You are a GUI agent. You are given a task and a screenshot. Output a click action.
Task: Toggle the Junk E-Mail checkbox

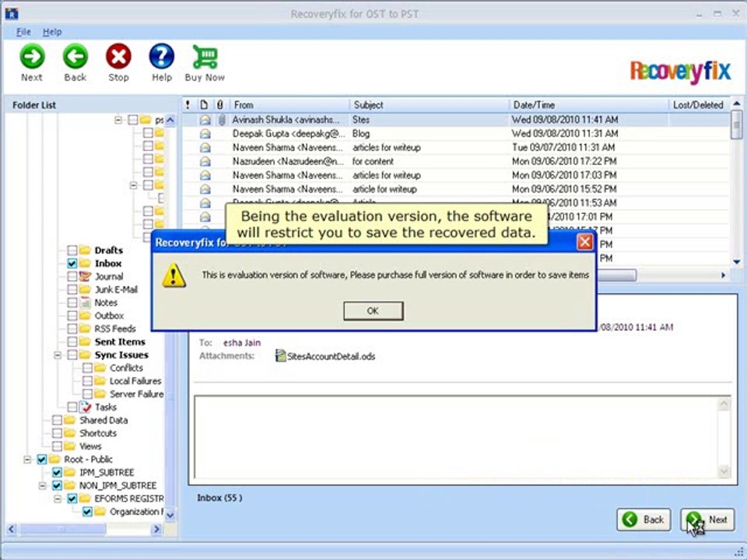(72, 289)
